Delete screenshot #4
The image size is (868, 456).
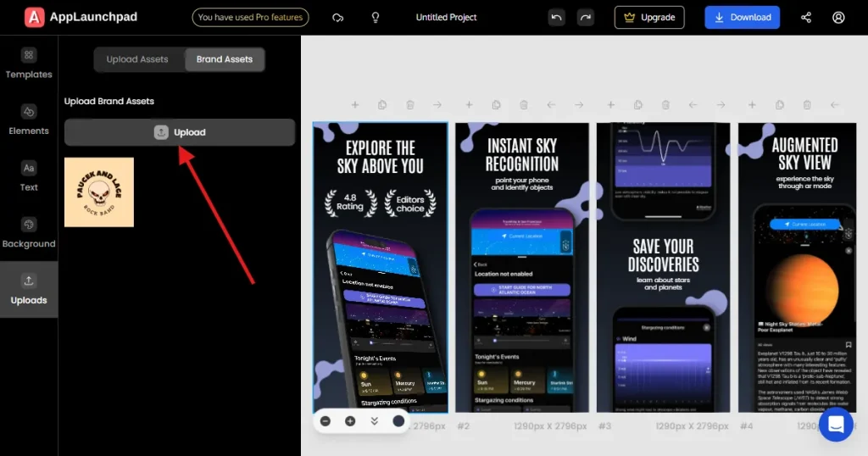pyautogui.click(x=807, y=104)
